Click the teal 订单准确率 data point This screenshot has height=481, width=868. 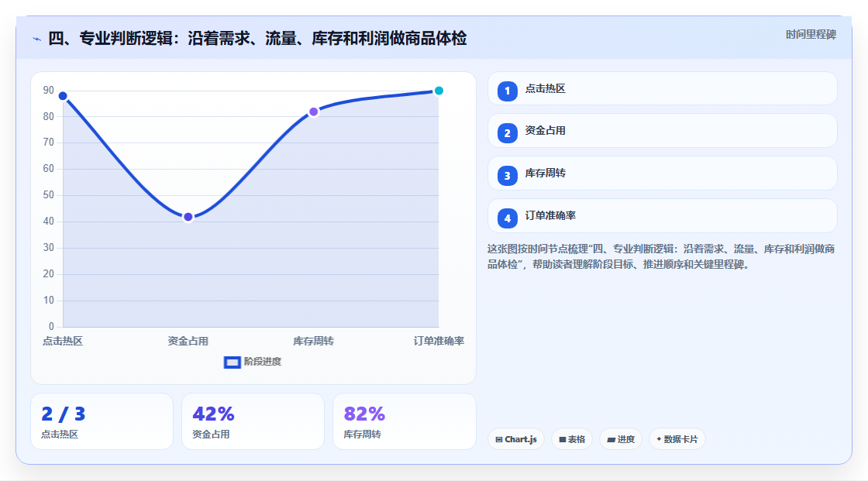[x=439, y=91]
